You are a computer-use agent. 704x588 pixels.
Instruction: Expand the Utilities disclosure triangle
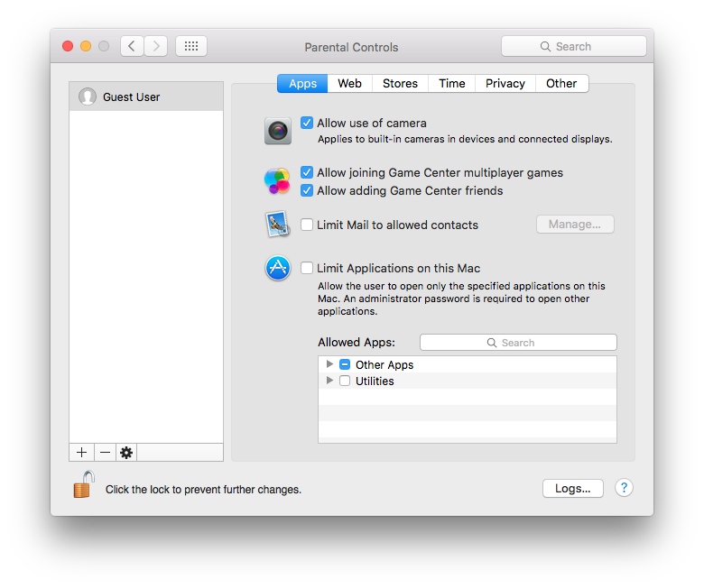(x=329, y=381)
